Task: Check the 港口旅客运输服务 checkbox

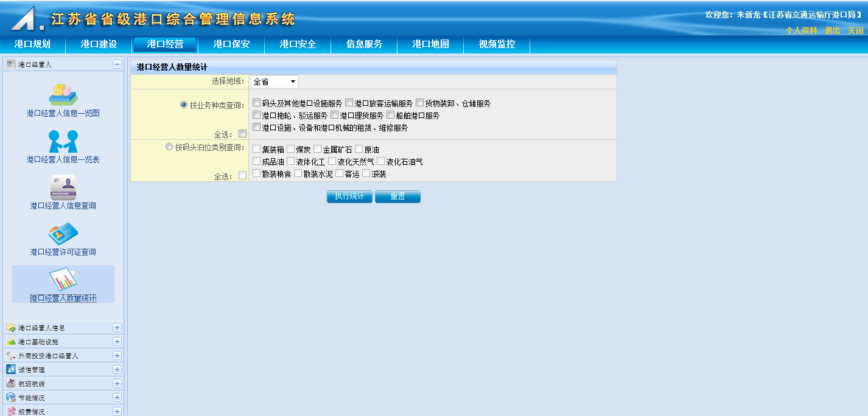Action: (x=349, y=103)
